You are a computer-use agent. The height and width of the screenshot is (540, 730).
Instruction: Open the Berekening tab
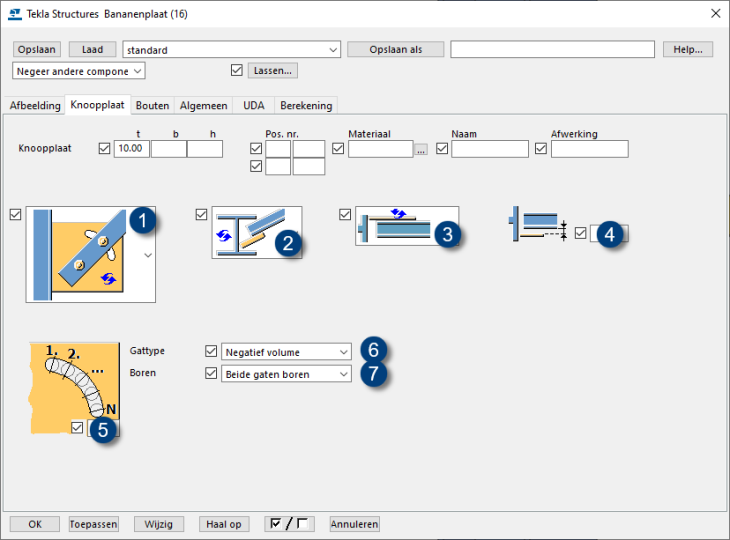[x=305, y=105]
